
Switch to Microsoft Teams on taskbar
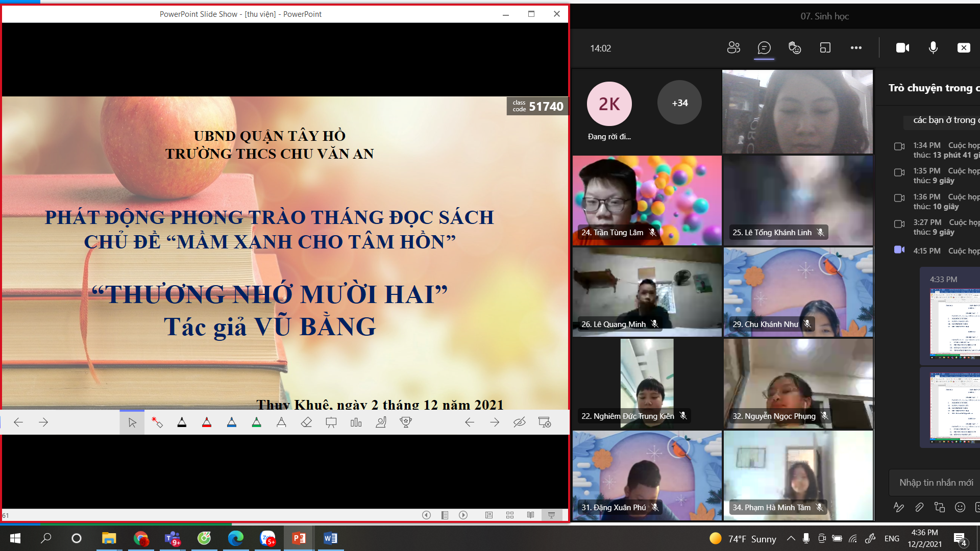(173, 538)
